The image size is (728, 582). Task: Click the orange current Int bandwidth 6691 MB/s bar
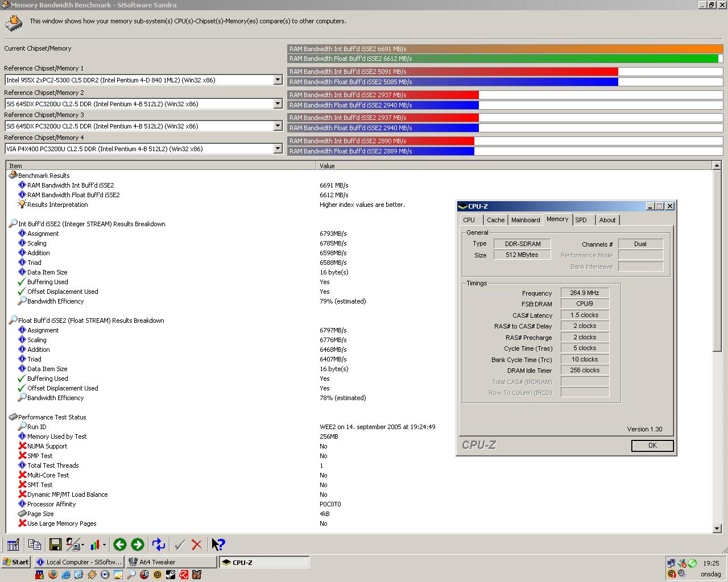point(506,49)
